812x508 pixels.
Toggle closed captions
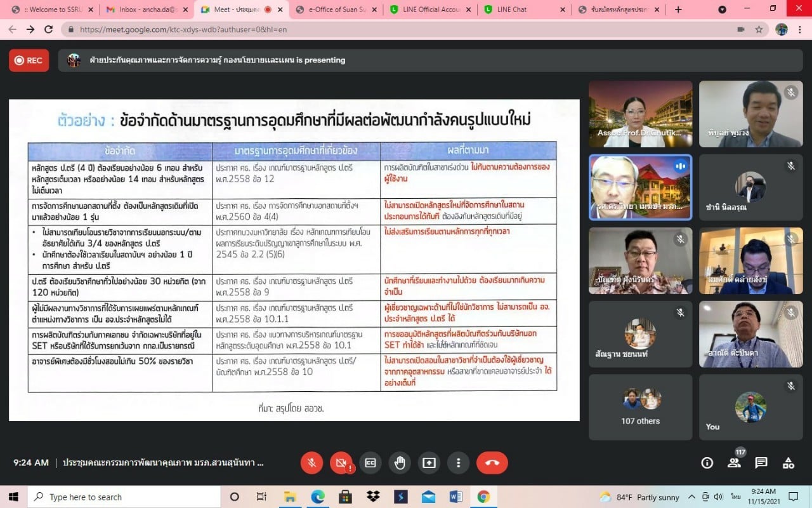pyautogui.click(x=370, y=463)
